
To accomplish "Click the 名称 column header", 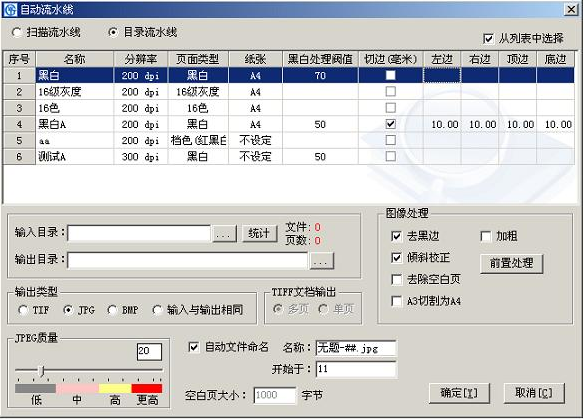I will click(x=74, y=59).
